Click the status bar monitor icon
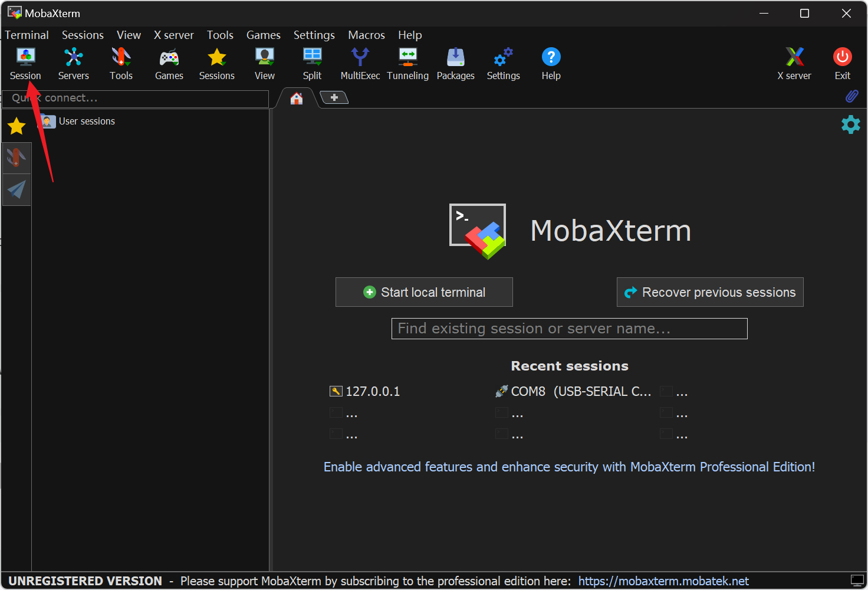The height and width of the screenshot is (590, 868). pyautogui.click(x=857, y=581)
